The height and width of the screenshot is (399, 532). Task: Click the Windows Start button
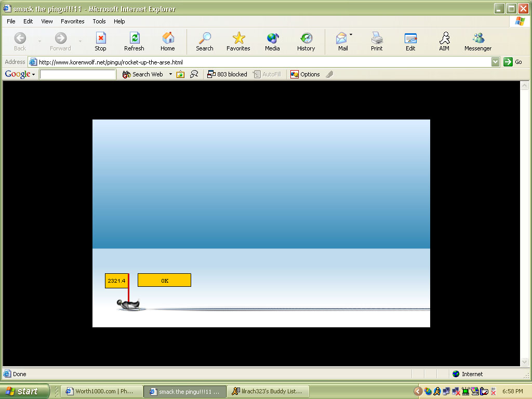pyautogui.click(x=24, y=391)
